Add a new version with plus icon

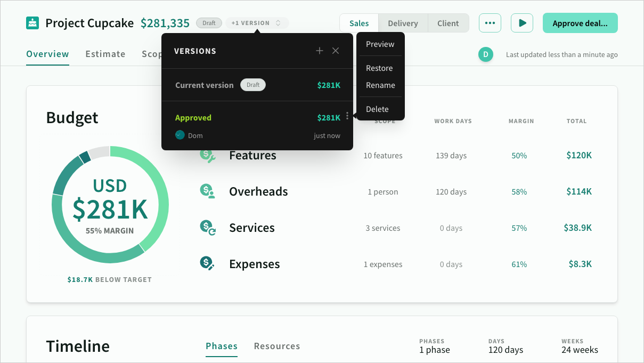click(320, 51)
